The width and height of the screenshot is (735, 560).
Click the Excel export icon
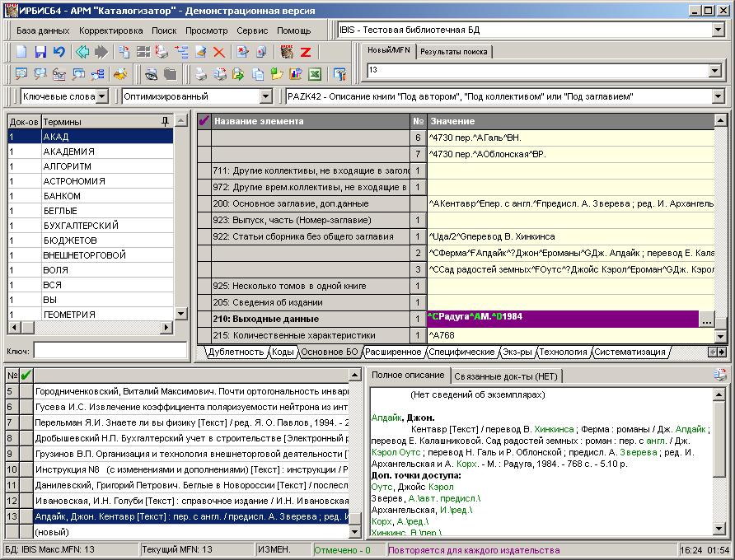click(314, 74)
